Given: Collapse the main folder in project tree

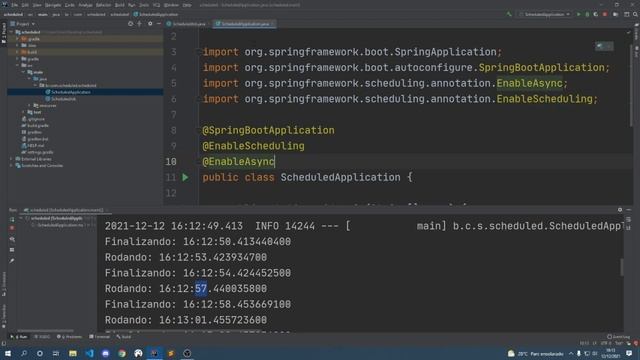Looking at the screenshot, I should tap(23, 72).
